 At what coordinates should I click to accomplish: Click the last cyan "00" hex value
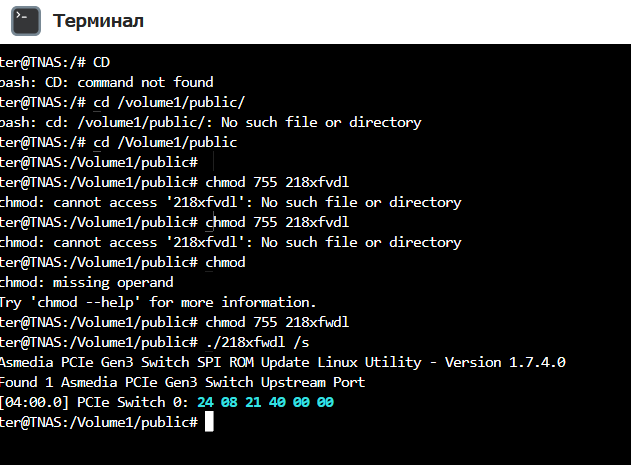point(325,403)
